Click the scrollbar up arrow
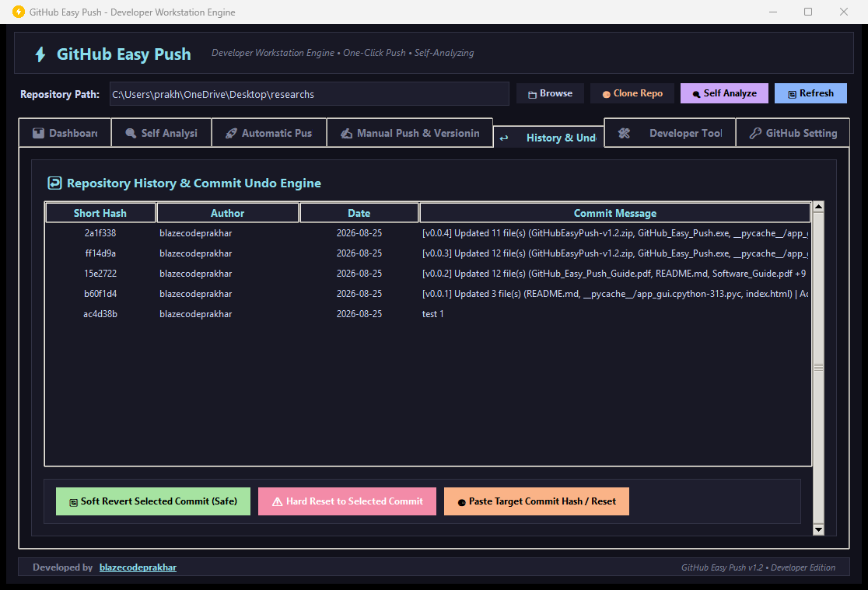Viewport: 868px width, 590px height. pyautogui.click(x=818, y=207)
